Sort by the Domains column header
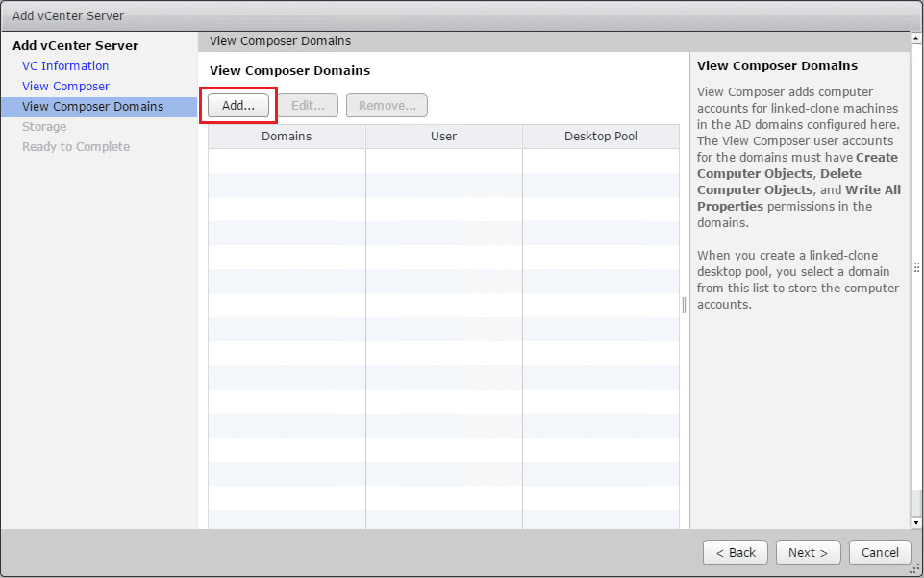The image size is (924, 578). tap(287, 137)
